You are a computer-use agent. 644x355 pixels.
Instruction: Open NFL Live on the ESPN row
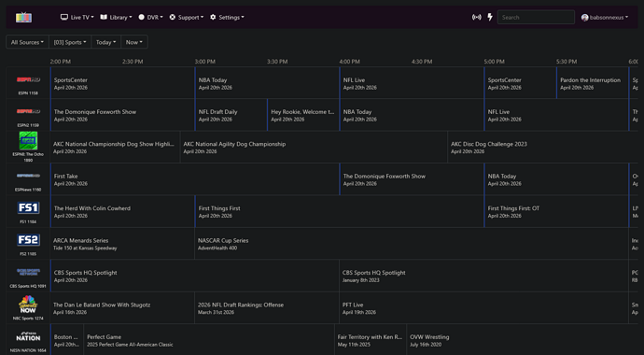pos(412,83)
